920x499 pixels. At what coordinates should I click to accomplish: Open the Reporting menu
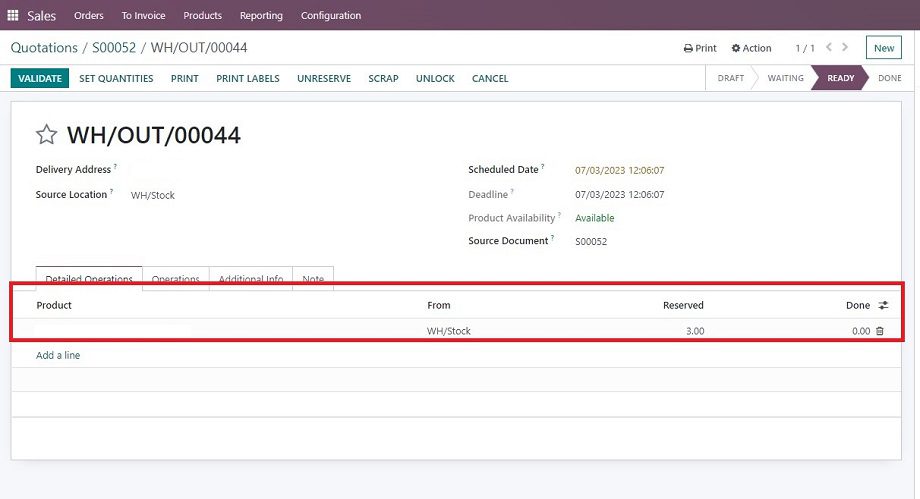(261, 15)
